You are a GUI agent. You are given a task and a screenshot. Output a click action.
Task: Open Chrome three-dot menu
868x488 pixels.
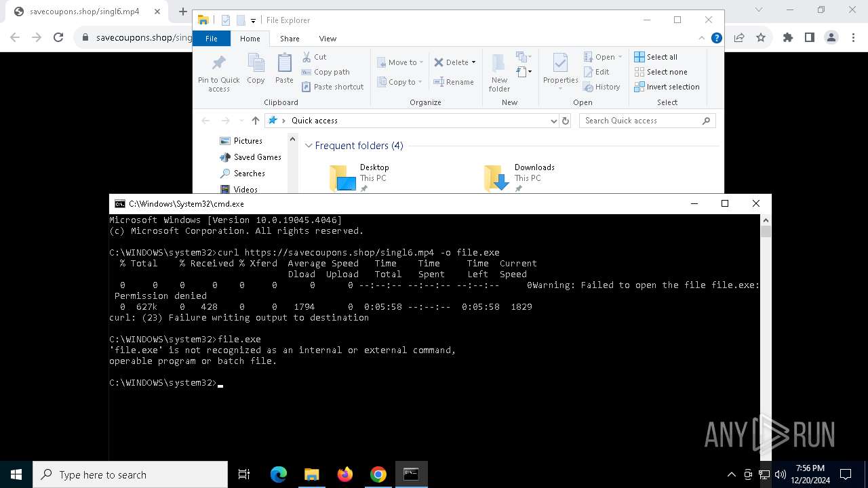pyautogui.click(x=852, y=38)
